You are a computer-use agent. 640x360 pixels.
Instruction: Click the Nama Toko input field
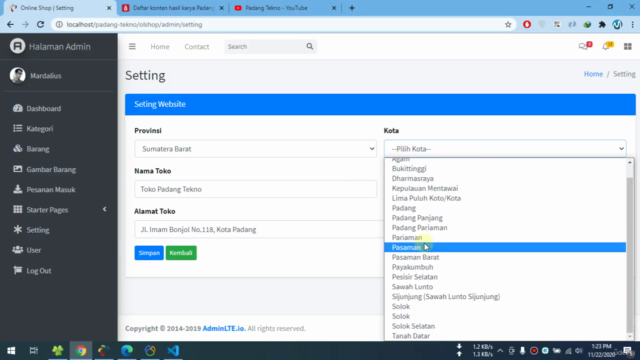256,189
